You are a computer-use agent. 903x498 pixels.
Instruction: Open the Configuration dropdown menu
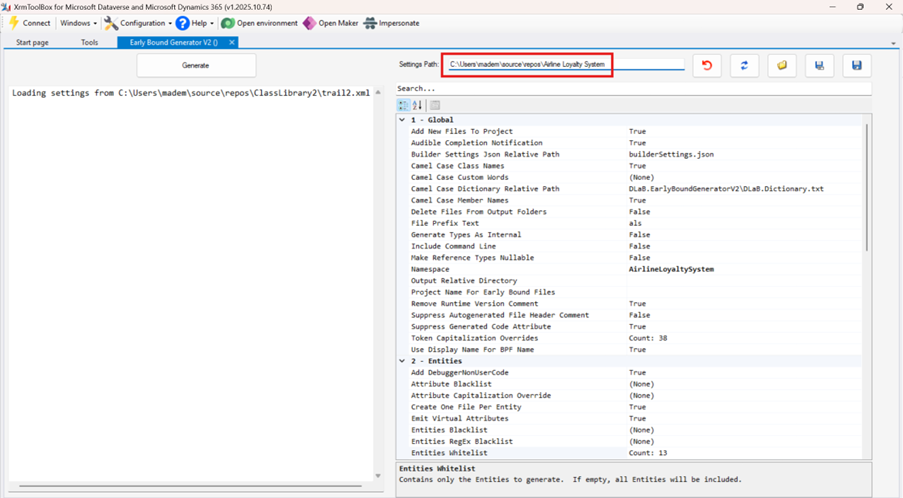(x=138, y=23)
